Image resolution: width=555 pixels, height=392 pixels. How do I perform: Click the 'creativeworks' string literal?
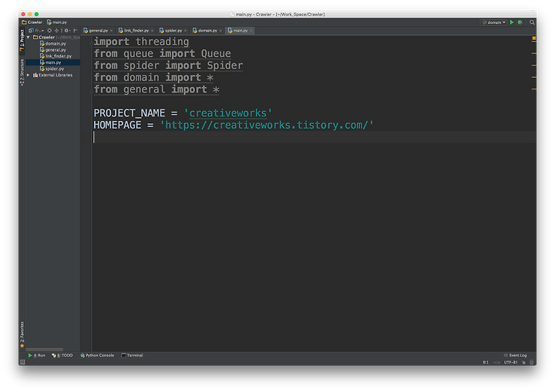coord(228,113)
